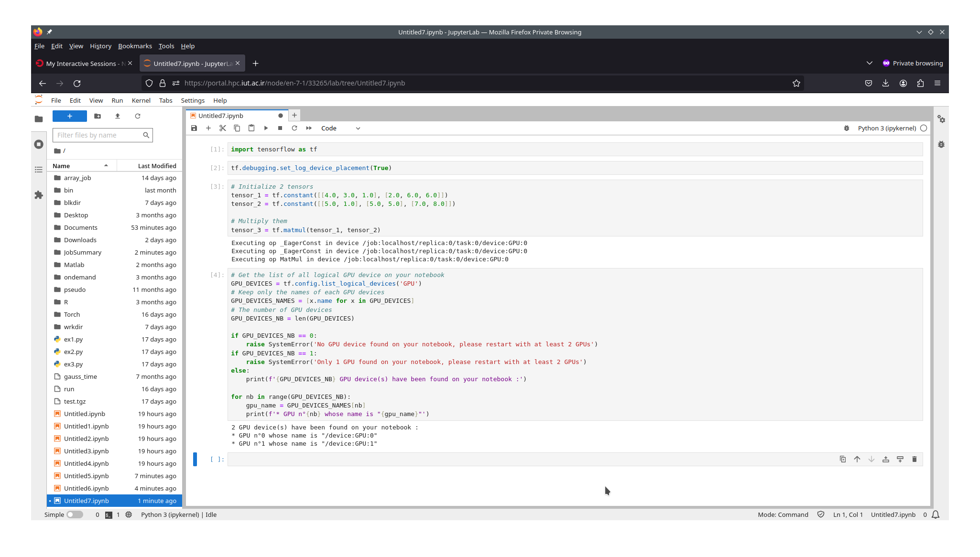Click the Restart kernel icon

(295, 128)
